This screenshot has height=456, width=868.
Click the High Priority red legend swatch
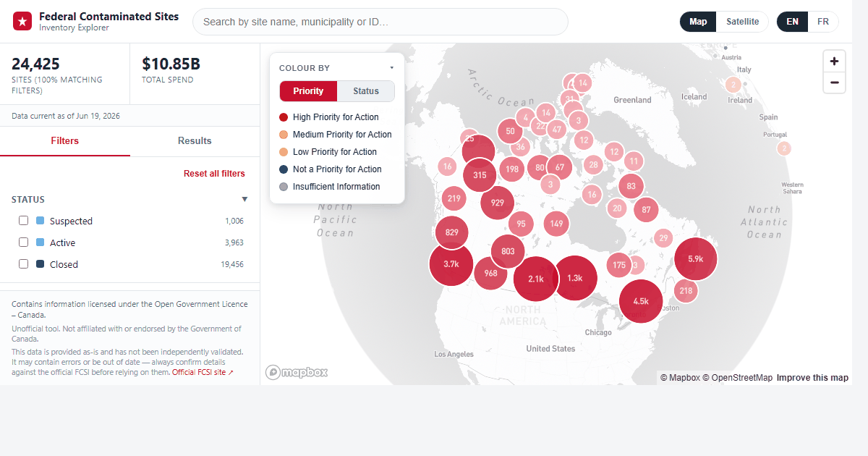coord(284,117)
